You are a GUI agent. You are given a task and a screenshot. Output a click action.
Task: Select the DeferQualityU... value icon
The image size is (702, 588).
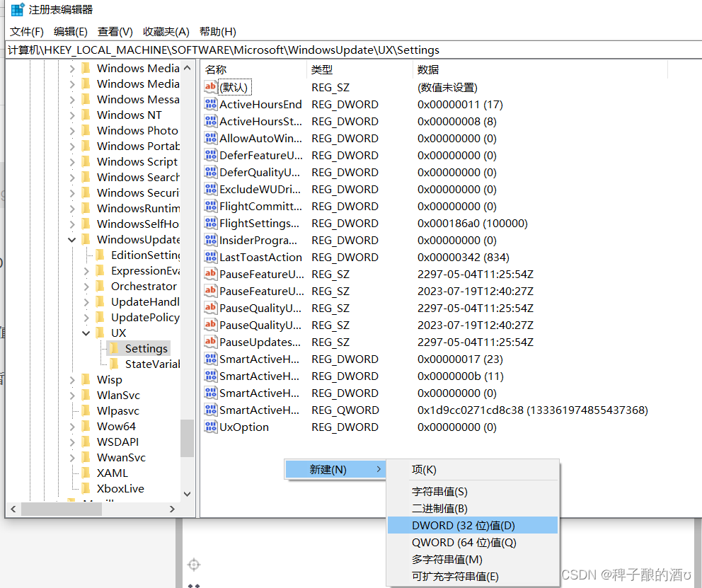click(x=210, y=172)
